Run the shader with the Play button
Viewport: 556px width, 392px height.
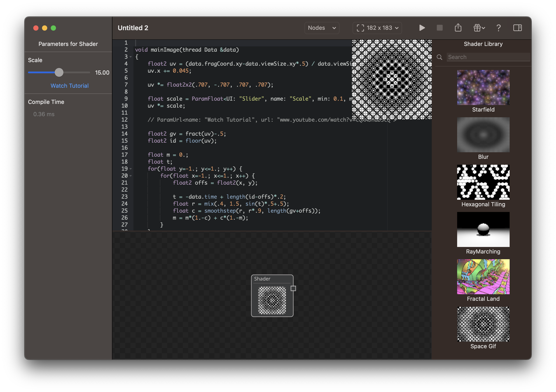click(x=422, y=28)
